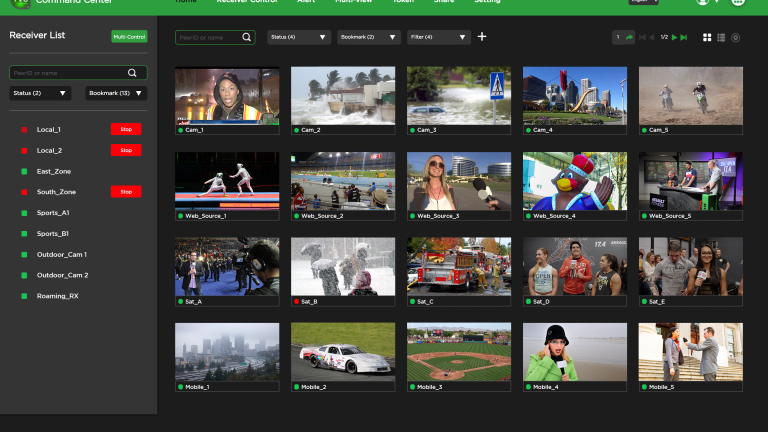Stop the Local_2 receiver
The width and height of the screenshot is (768, 432).
click(126, 150)
